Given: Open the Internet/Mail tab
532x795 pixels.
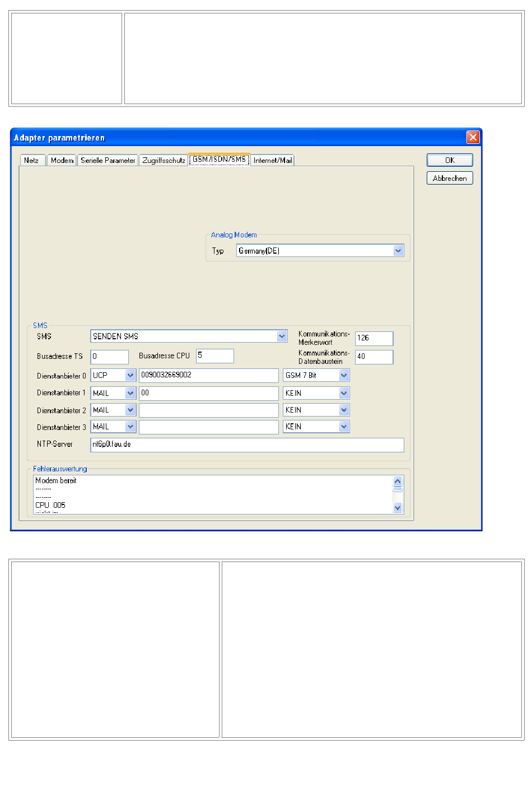Looking at the screenshot, I should 273,160.
